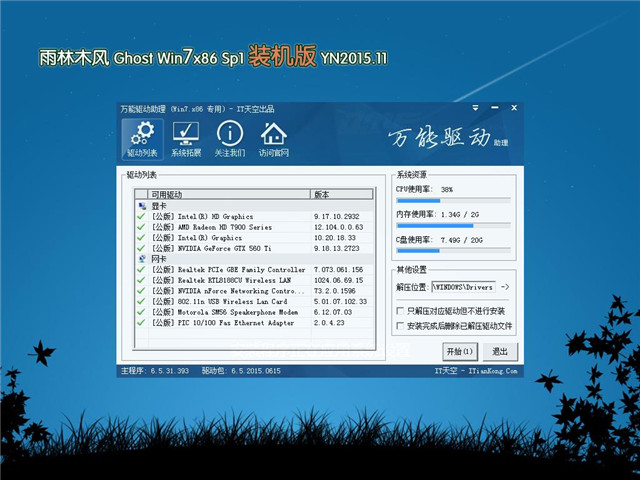Click the 开始(1) button

pos(460,351)
